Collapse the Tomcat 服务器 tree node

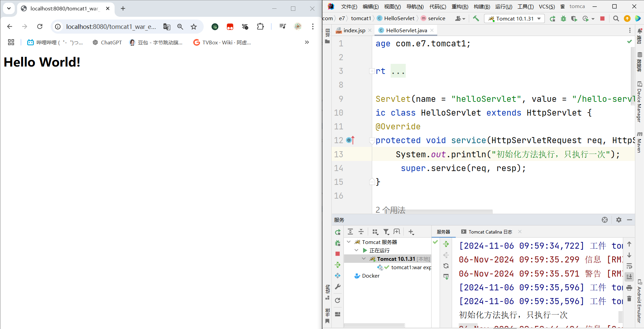click(349, 242)
